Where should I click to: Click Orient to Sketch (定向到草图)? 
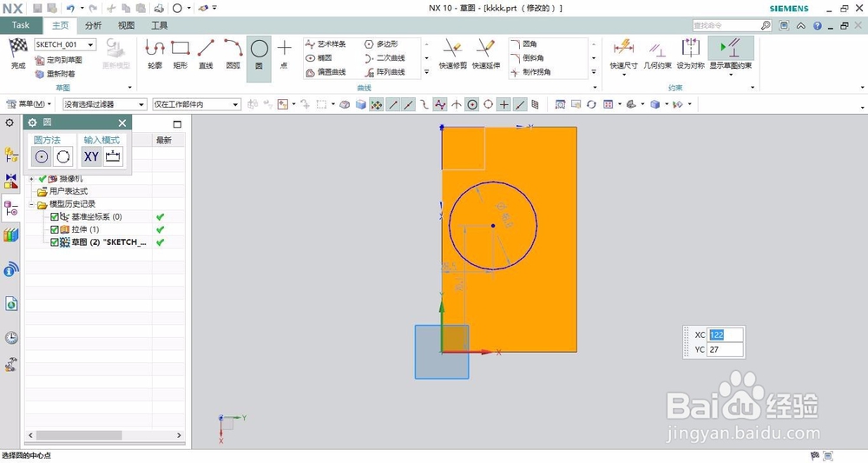[59, 60]
